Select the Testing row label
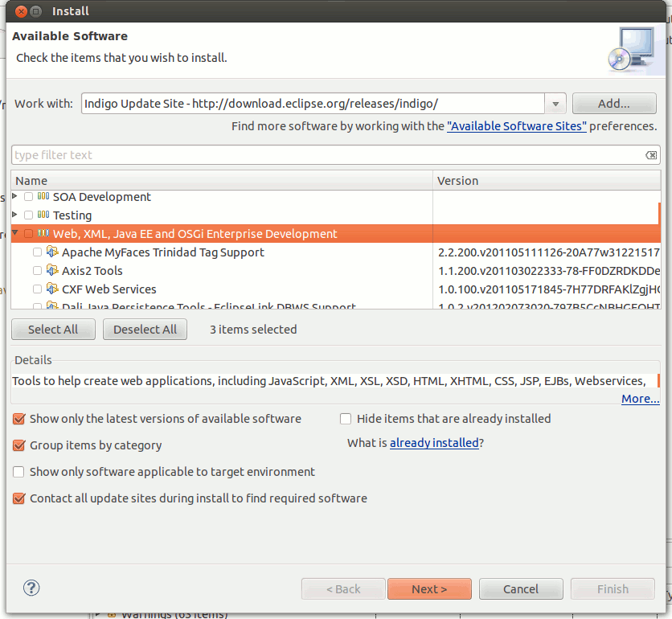The height and width of the screenshot is (619, 672). [x=72, y=215]
